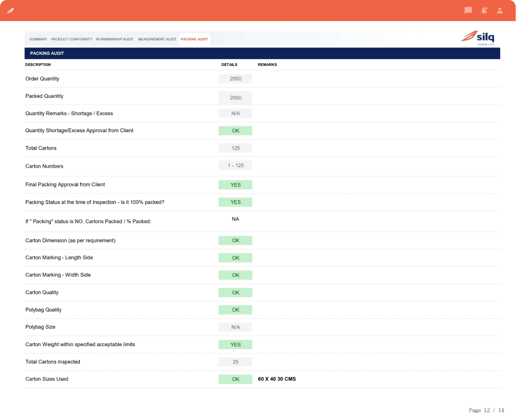Click the Total Cartons value 125
This screenshot has width=516, height=420.
(x=235, y=148)
